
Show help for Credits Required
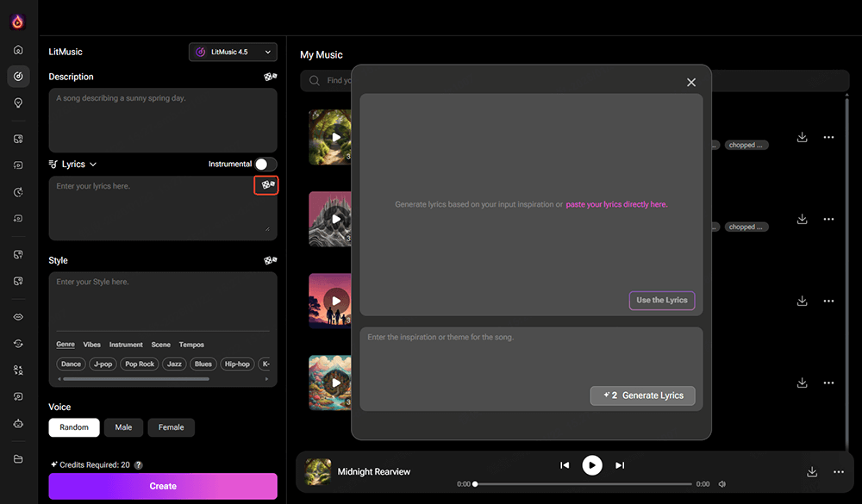click(x=139, y=465)
